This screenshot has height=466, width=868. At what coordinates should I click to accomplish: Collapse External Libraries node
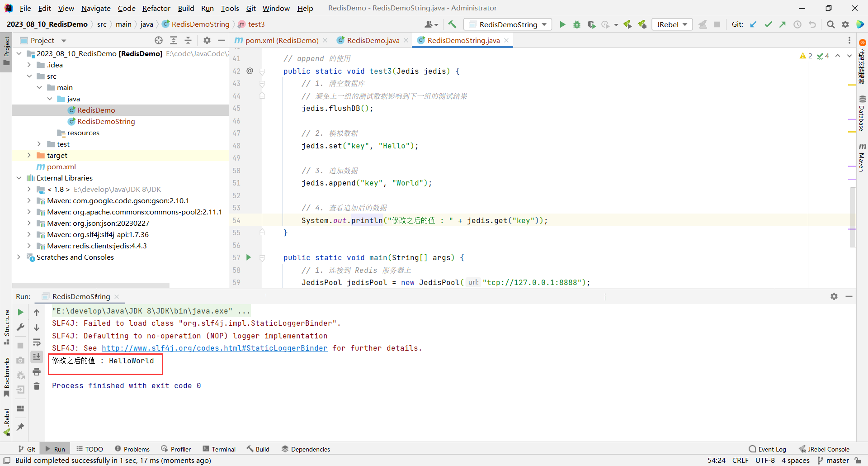[19, 178]
